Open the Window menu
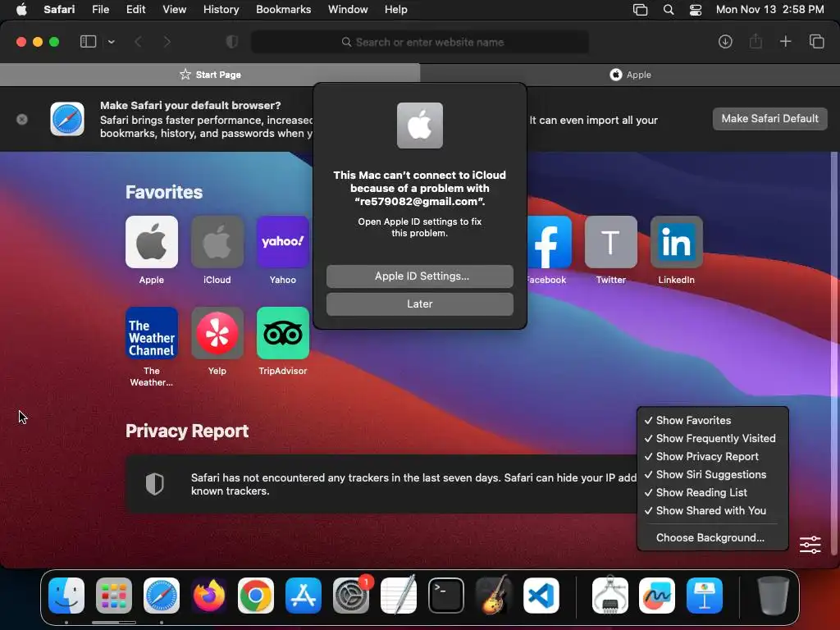840x630 pixels. [348, 9]
